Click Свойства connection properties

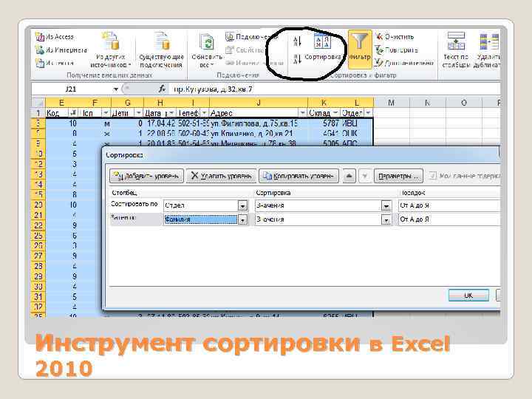click(245, 50)
